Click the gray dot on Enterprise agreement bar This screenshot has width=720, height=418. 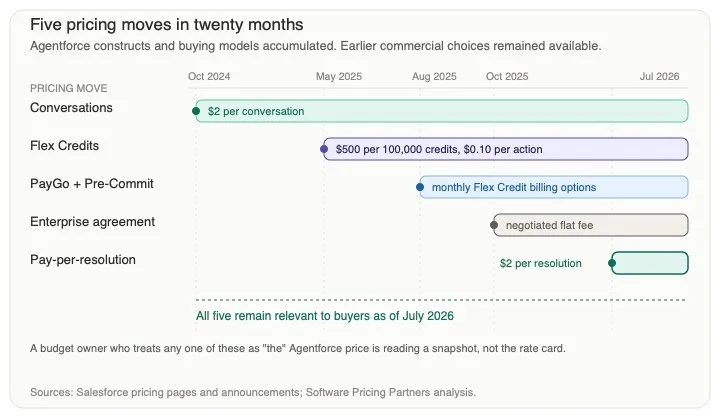pos(494,225)
